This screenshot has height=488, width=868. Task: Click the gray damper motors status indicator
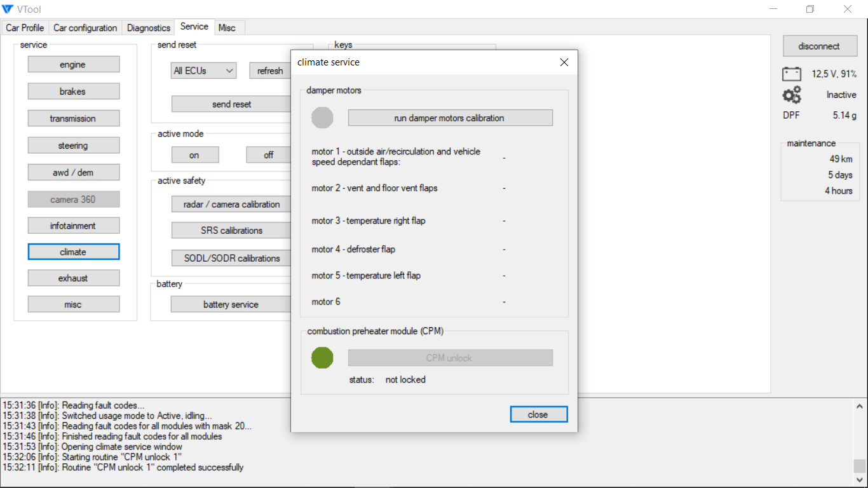[x=322, y=118]
